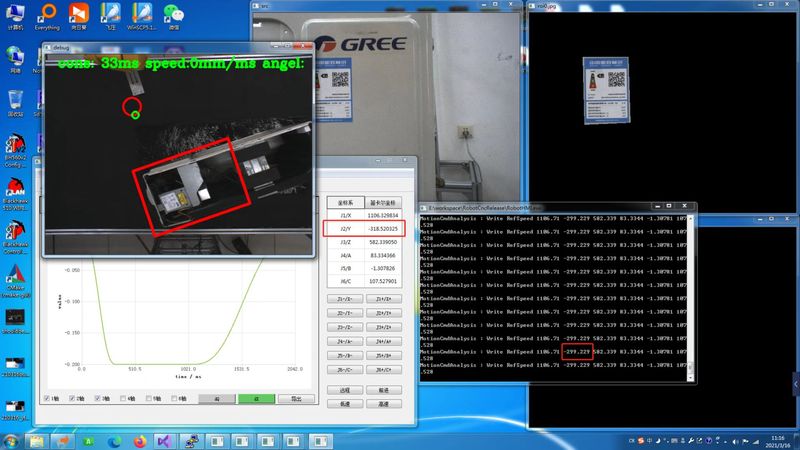Open the Blackhawk Config desktop shortcut
This screenshot has height=450, width=800.
[x=15, y=151]
